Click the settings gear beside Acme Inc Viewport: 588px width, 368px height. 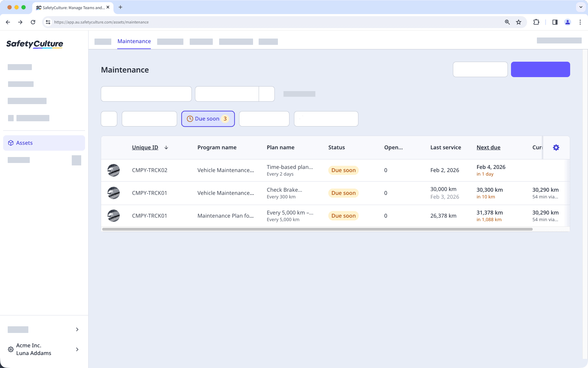pyautogui.click(x=10, y=349)
